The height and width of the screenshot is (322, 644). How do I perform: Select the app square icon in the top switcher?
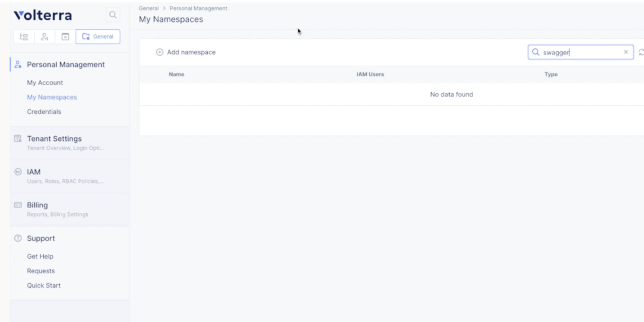point(65,37)
